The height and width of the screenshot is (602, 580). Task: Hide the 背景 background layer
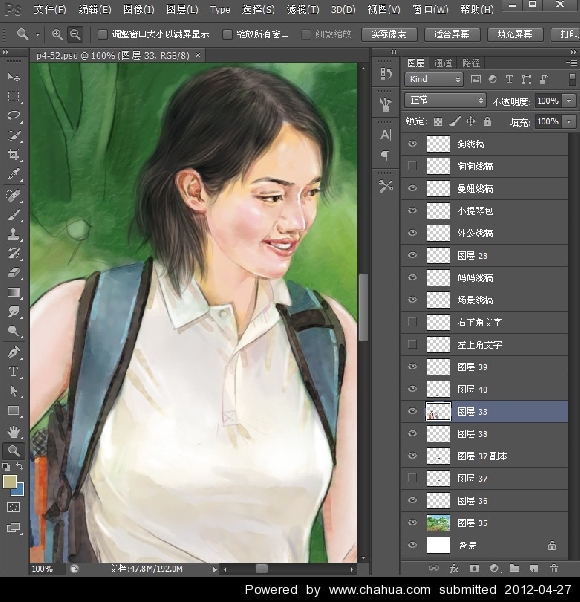coord(412,545)
